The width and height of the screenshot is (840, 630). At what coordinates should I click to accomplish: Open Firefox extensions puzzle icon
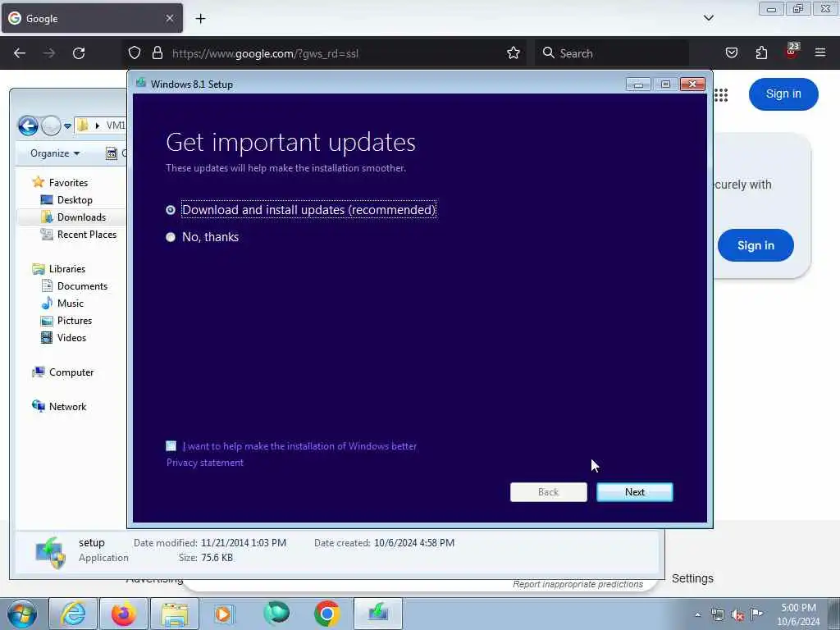click(761, 53)
